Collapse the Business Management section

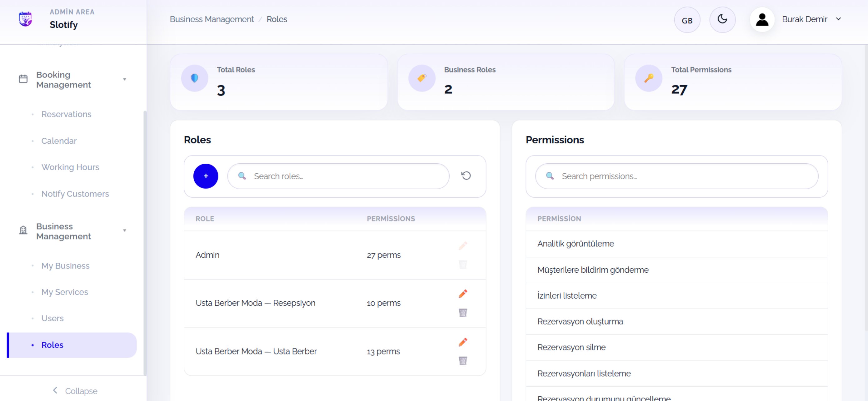pos(124,230)
